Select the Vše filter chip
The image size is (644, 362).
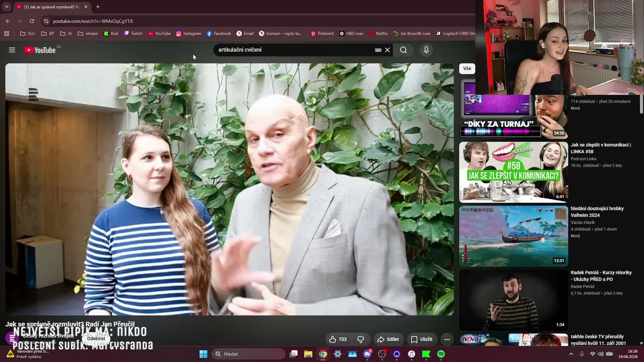[x=467, y=68]
